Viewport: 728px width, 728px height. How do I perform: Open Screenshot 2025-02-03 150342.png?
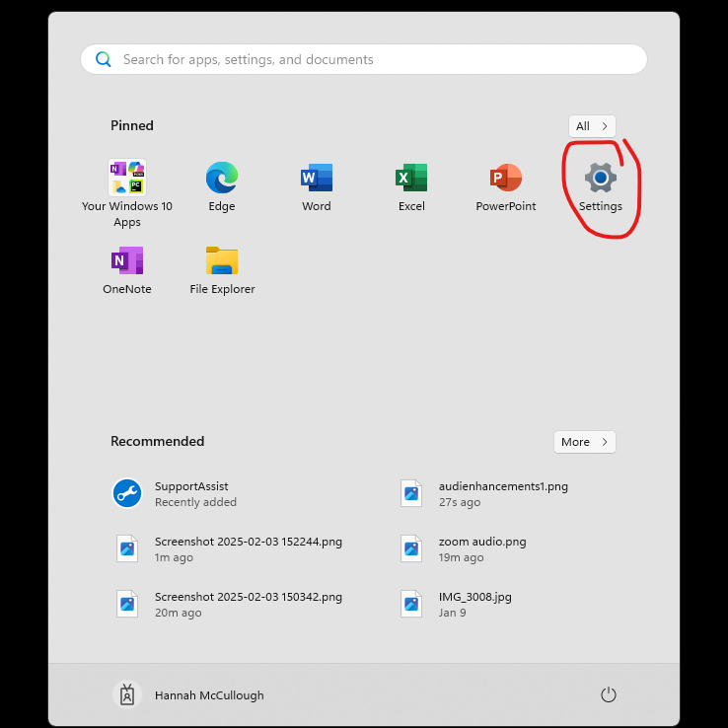248,604
